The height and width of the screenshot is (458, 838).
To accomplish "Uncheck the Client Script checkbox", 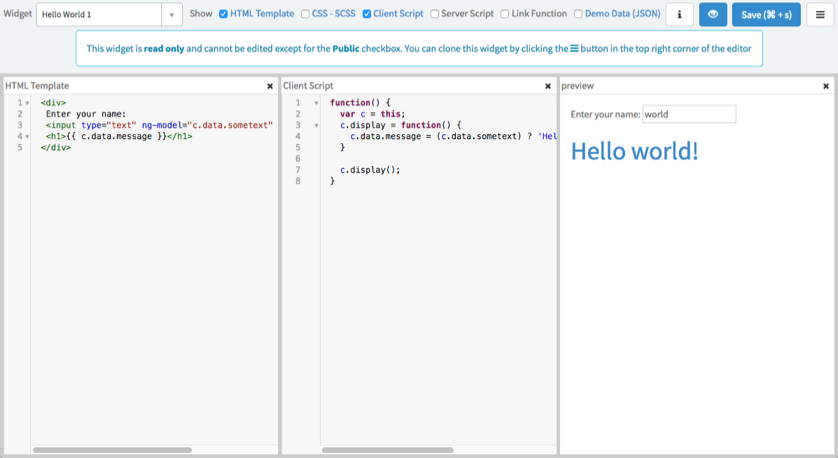I will [x=367, y=14].
